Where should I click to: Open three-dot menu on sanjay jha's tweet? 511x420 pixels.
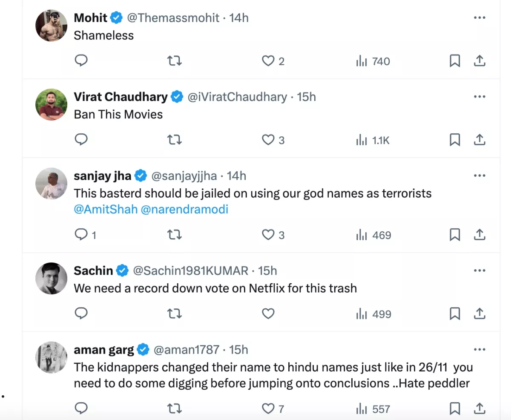click(x=479, y=175)
